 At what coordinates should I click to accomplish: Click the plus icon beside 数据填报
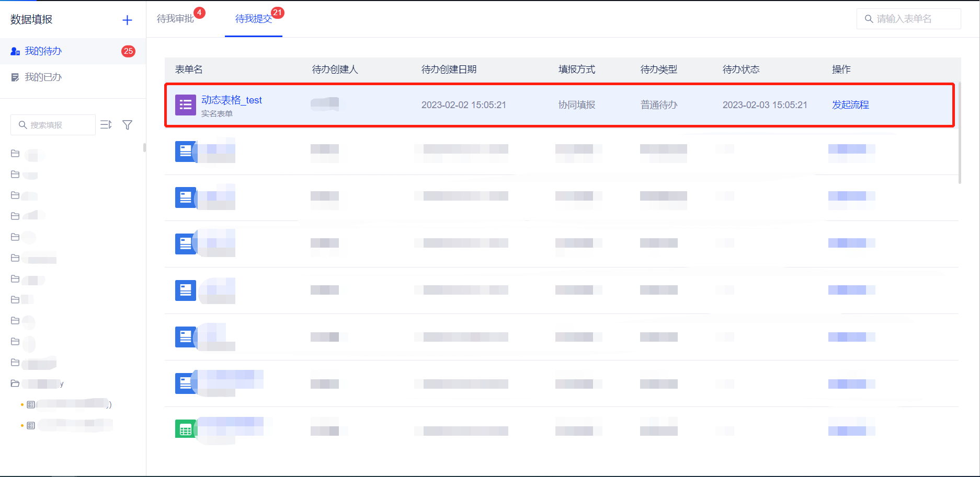127,20
